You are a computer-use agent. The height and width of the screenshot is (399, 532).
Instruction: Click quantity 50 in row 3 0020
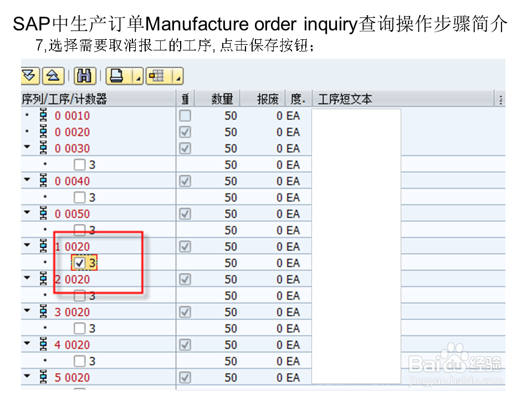[x=231, y=312]
